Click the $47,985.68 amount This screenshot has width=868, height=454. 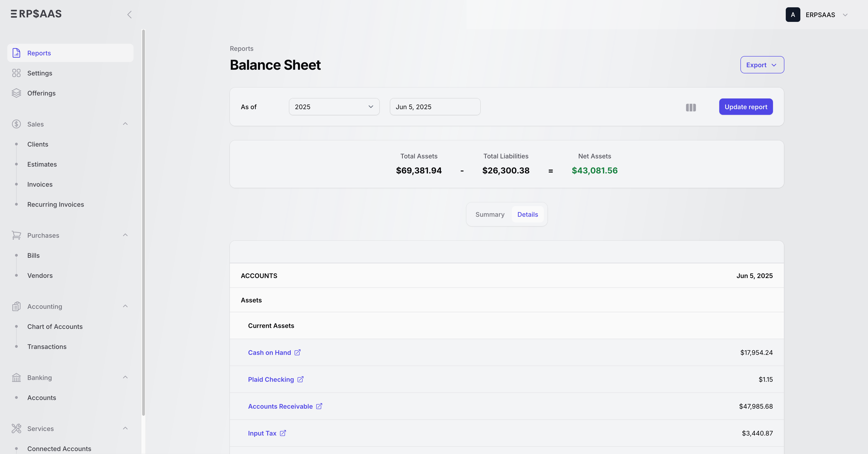[x=756, y=406]
